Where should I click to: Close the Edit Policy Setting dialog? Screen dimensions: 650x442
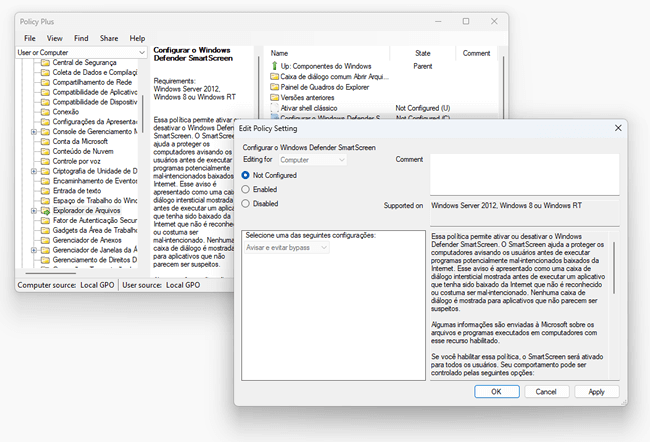click(x=618, y=128)
